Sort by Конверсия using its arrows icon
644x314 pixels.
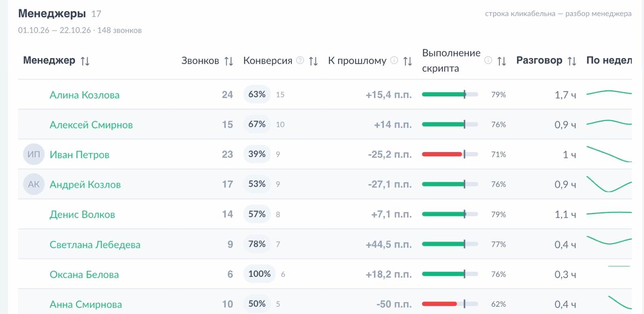click(x=313, y=61)
